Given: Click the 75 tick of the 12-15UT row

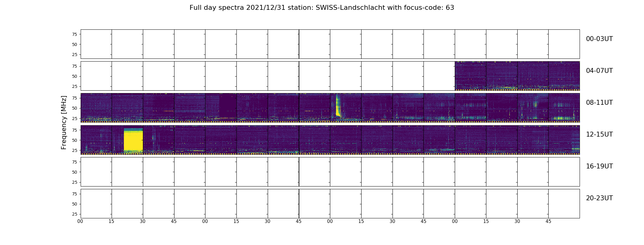Looking at the screenshot, I should point(75,130).
